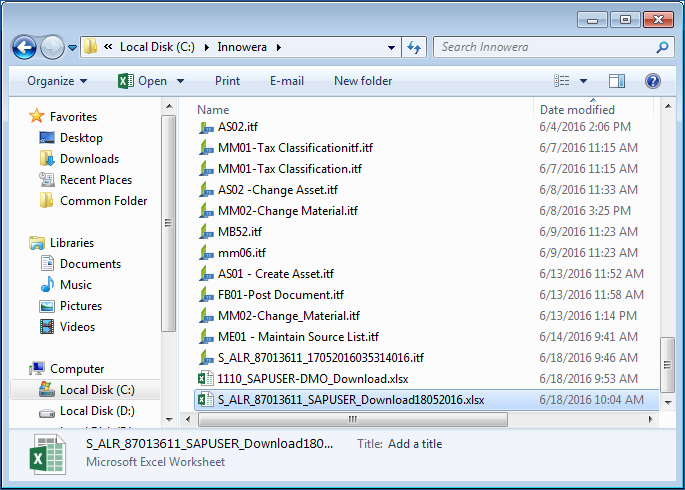Click the refresh button beside address bar

(415, 47)
